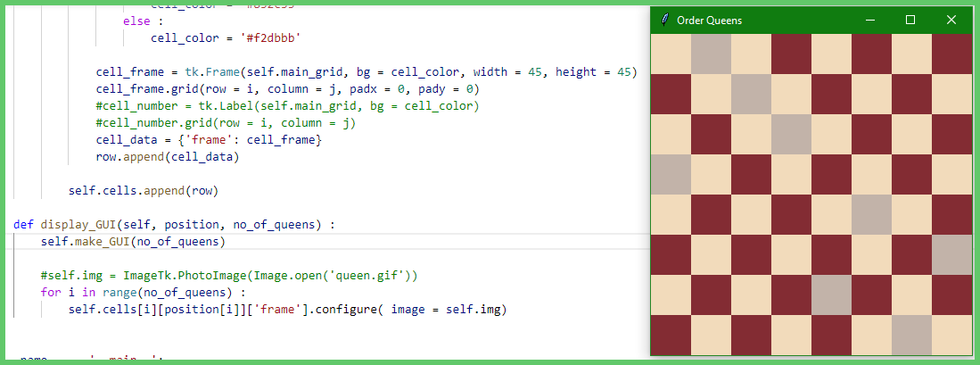Minimize the Order Queens window
The height and width of the screenshot is (365, 980).
(870, 20)
